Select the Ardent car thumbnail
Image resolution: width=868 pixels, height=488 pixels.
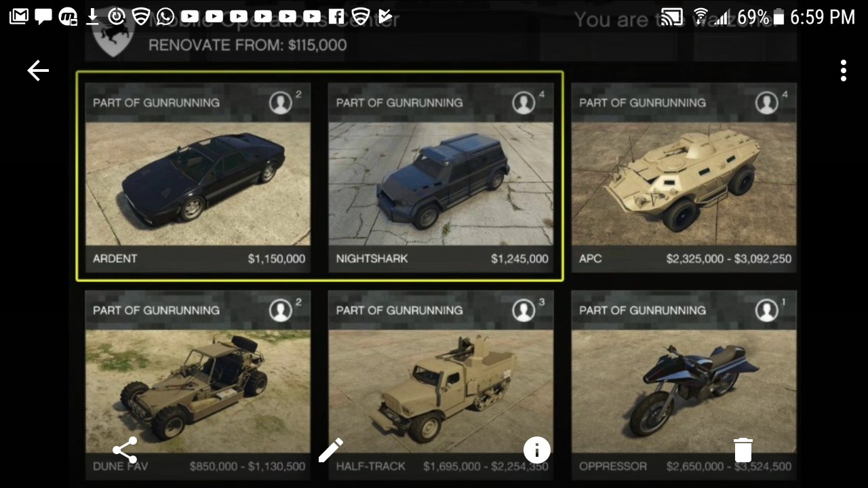pos(198,184)
